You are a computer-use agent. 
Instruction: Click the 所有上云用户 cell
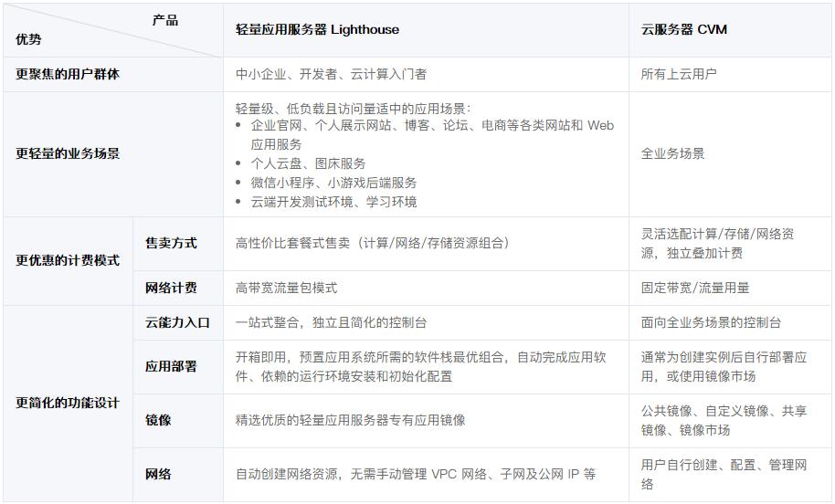tap(679, 74)
